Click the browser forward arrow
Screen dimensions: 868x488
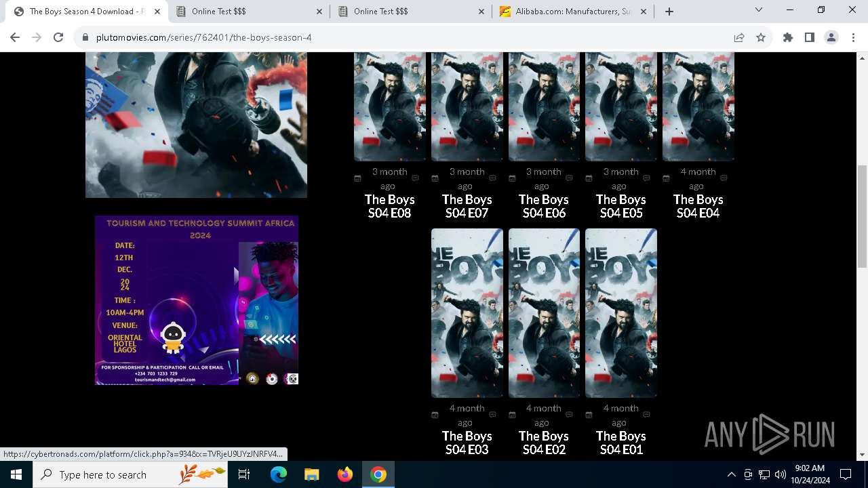37,37
